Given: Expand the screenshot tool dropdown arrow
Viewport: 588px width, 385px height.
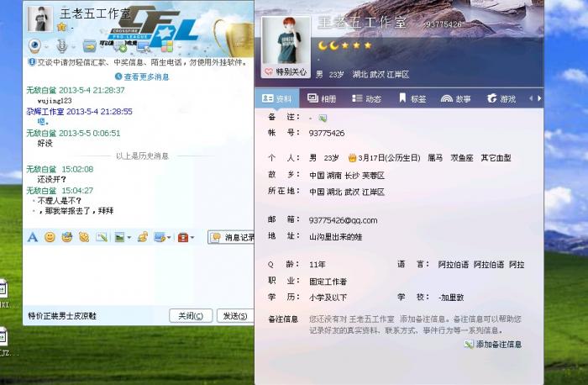Looking at the screenshot, I should [169, 238].
